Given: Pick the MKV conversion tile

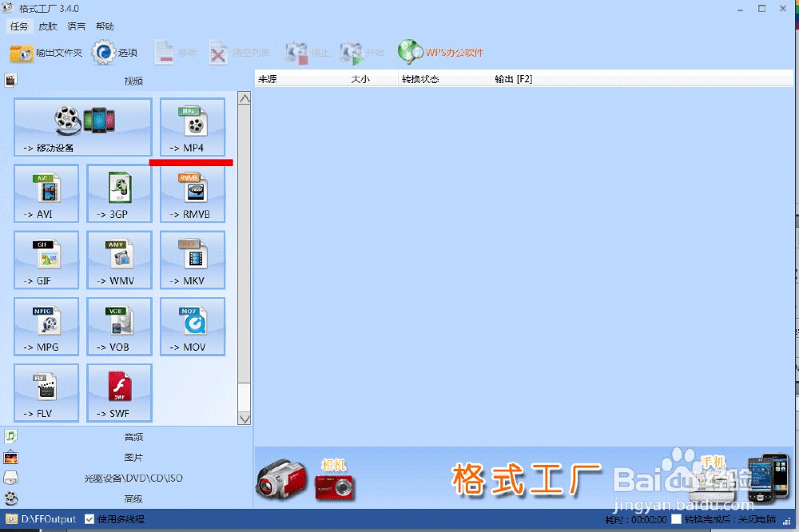Looking at the screenshot, I should pos(193,260).
